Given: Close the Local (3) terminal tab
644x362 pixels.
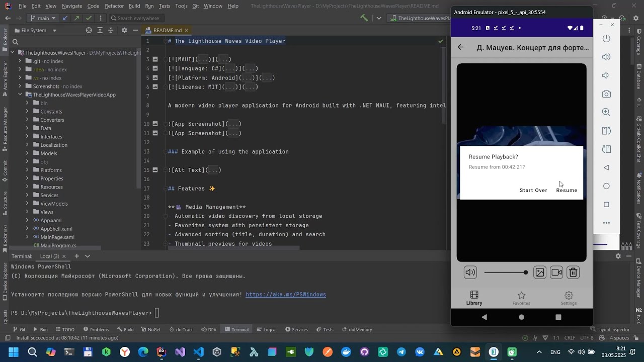Looking at the screenshot, I should (65, 256).
